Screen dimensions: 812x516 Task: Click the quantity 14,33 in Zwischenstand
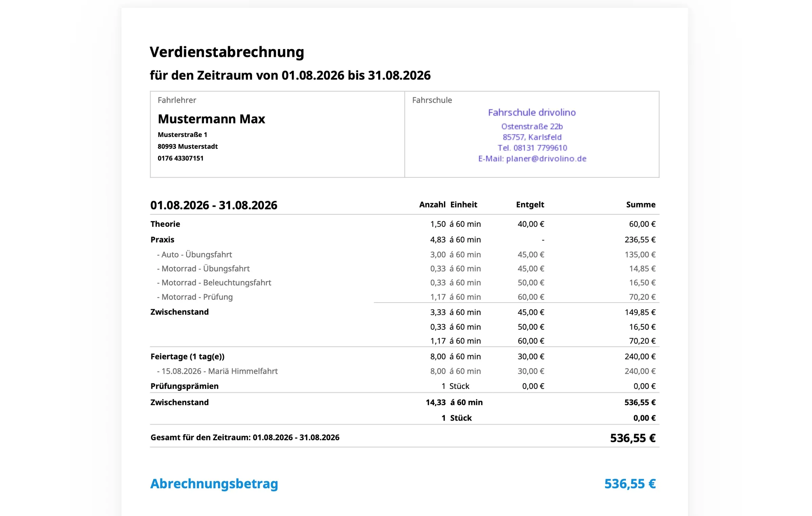click(x=436, y=402)
